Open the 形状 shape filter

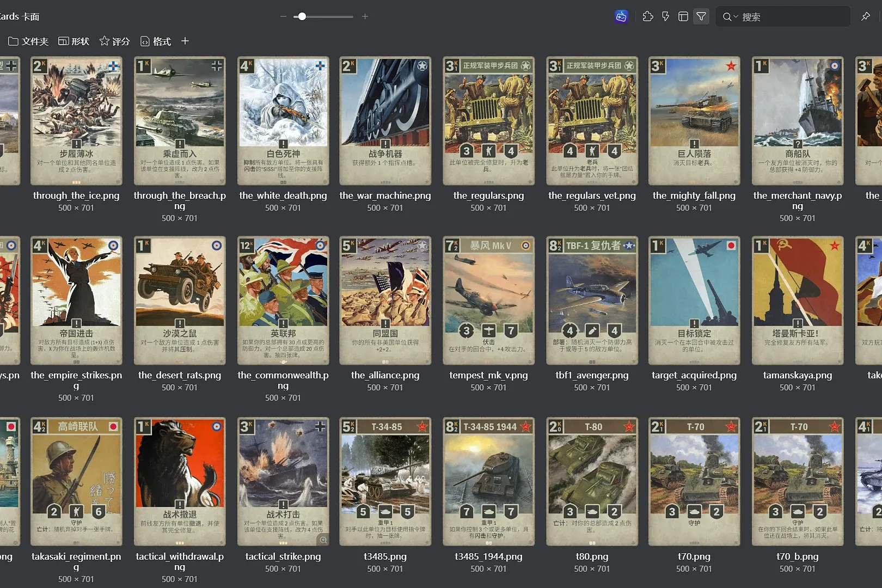click(x=73, y=41)
